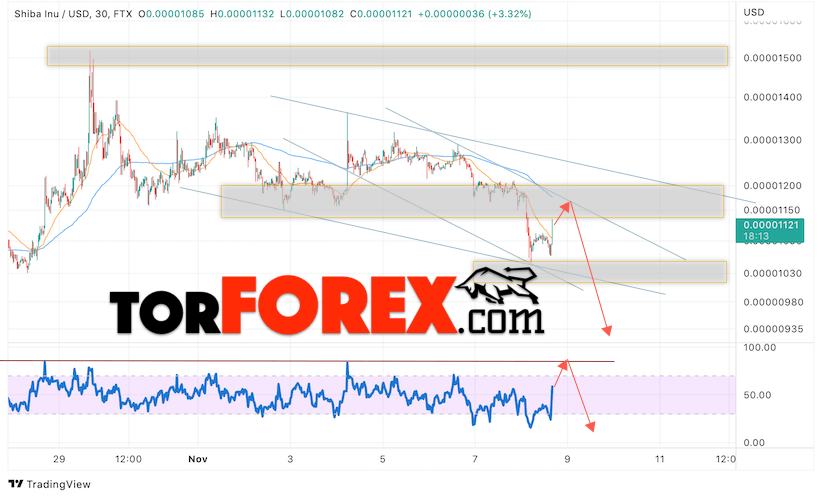Click the 0.00001400 price axis label
This screenshot has width=822, height=498.
pyautogui.click(x=772, y=98)
